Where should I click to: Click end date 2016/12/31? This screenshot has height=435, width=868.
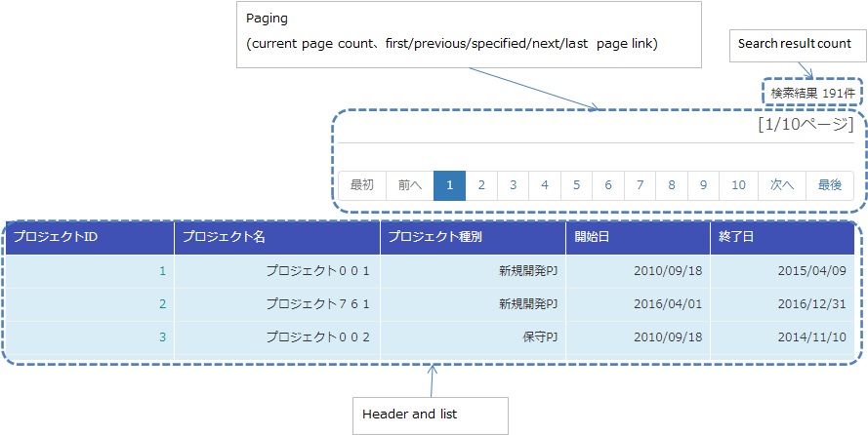click(782, 304)
